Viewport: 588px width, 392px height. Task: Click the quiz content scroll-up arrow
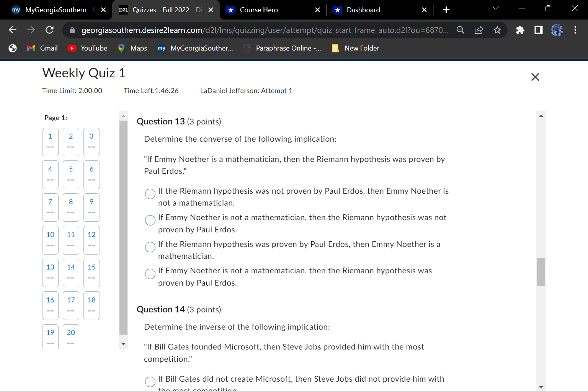click(x=541, y=116)
